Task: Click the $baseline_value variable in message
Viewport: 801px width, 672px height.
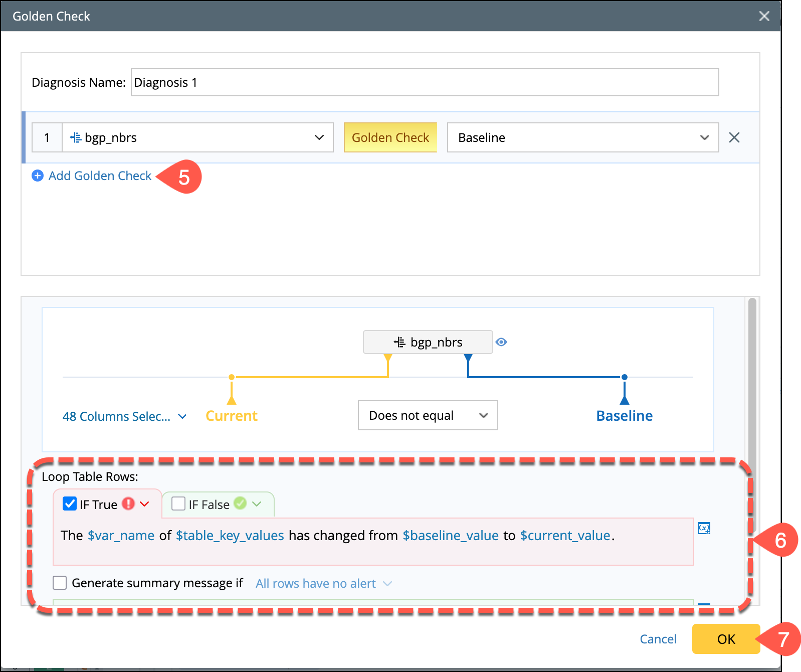Action: coord(451,536)
